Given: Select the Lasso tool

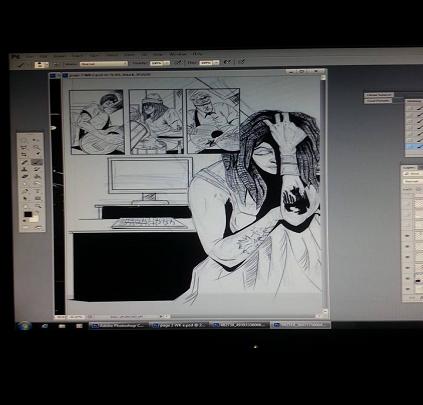Looking at the screenshot, I should pos(24,147).
